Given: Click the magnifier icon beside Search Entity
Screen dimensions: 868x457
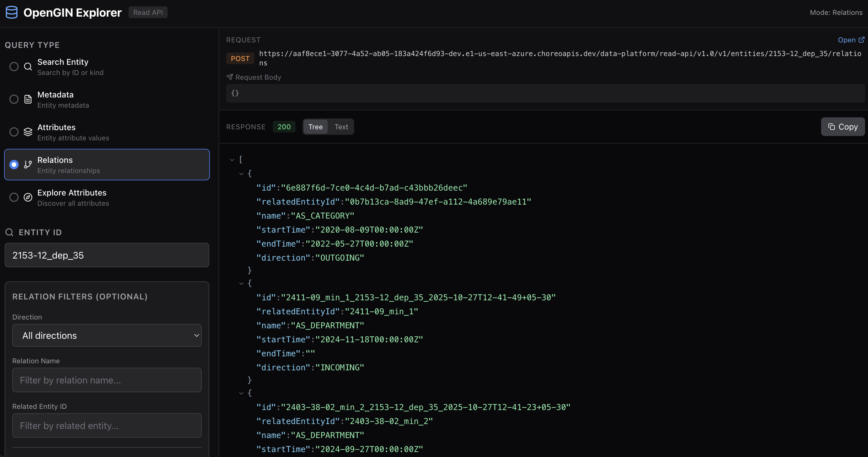Looking at the screenshot, I should (28, 67).
